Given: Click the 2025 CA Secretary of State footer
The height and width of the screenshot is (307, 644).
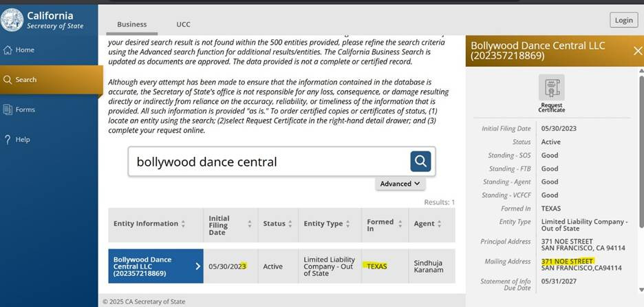Looking at the screenshot, I should click(144, 301).
